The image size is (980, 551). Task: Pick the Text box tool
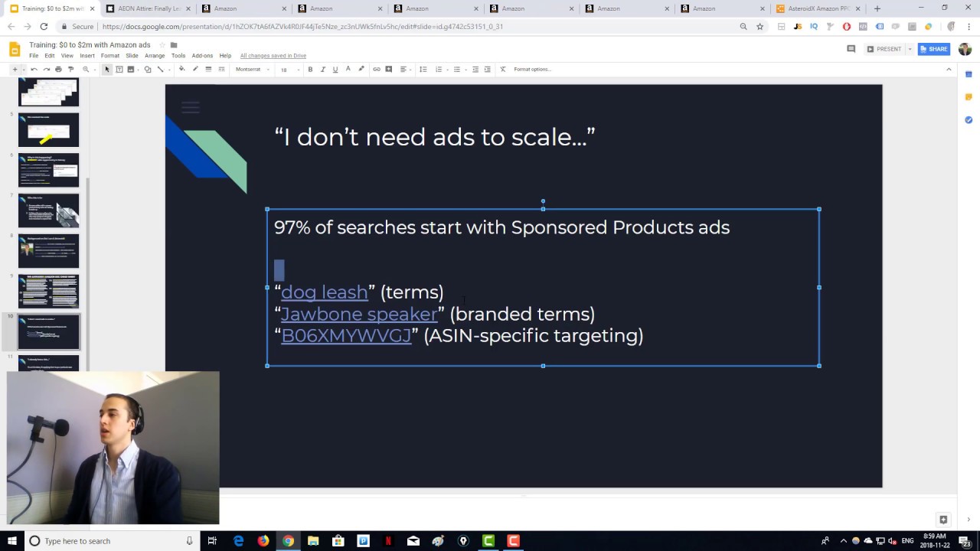[119, 69]
